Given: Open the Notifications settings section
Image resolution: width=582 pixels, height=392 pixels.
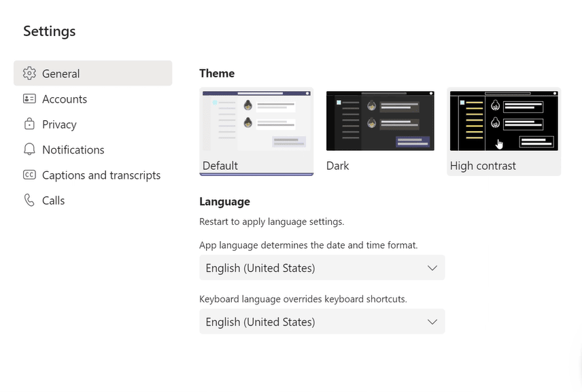Looking at the screenshot, I should [73, 149].
